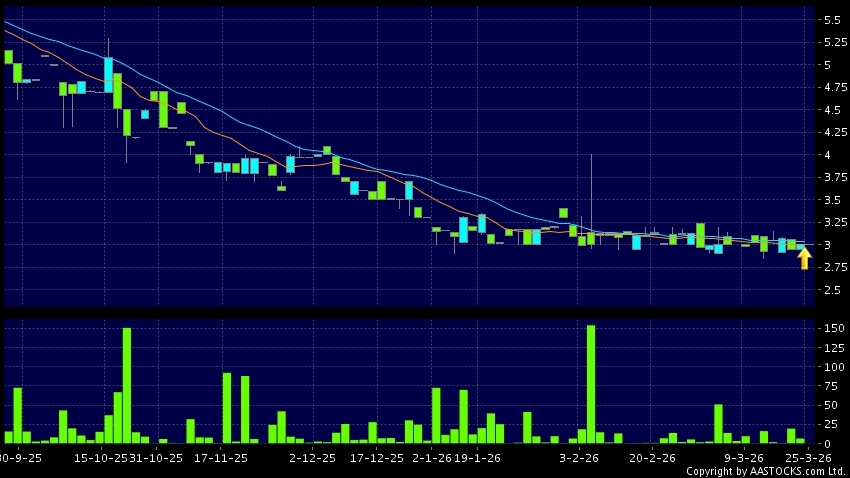Viewport: 850px width, 478px height.
Task: Click the yellow arrow marker on latest candle
Action: coord(804,259)
